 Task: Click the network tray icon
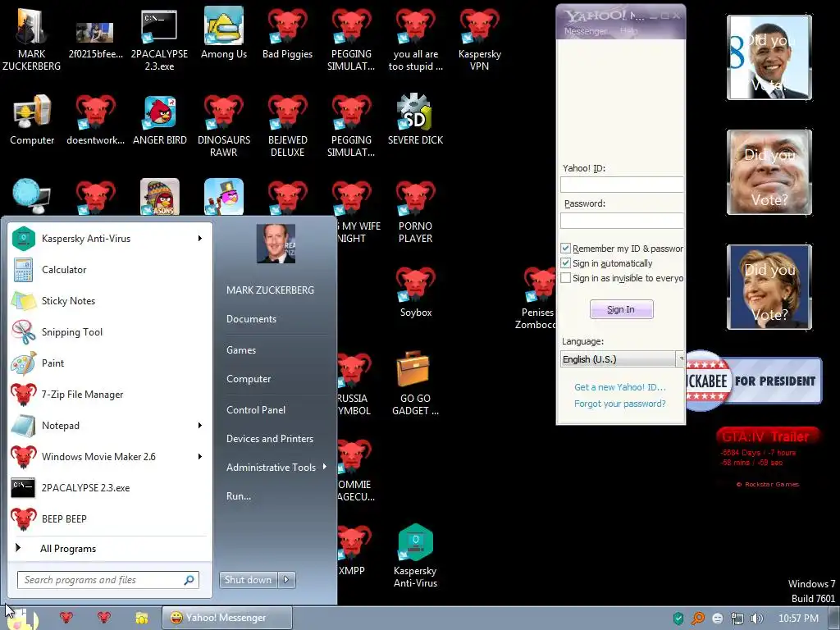tap(737, 619)
